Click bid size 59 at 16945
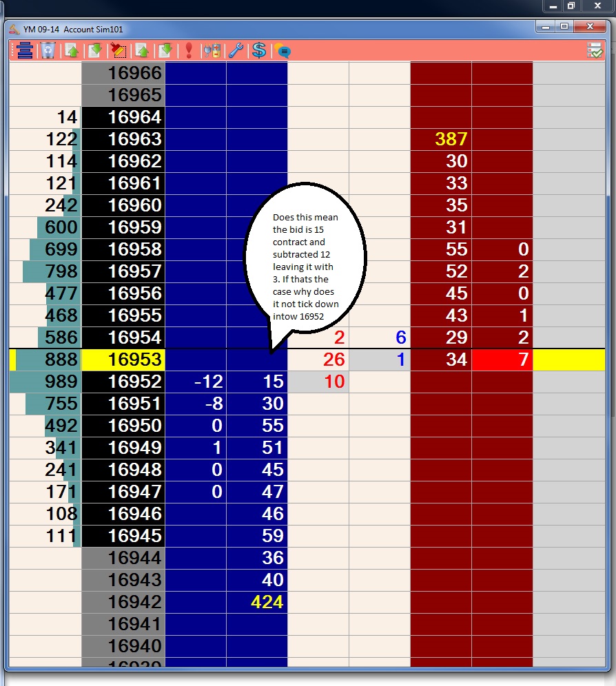 tap(257, 535)
